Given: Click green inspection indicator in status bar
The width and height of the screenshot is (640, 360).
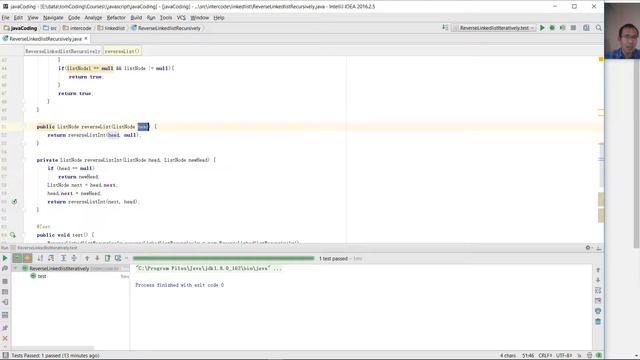Looking at the screenshot, I should pyautogui.click(x=599, y=356).
